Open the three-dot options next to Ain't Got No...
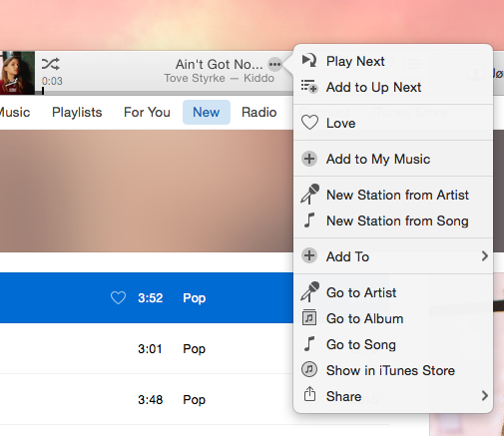The image size is (504, 436). tap(274, 64)
